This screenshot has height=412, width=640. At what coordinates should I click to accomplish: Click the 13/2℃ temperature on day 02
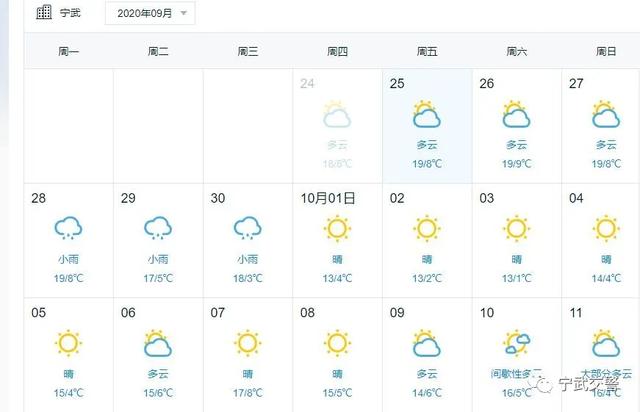pos(427,277)
